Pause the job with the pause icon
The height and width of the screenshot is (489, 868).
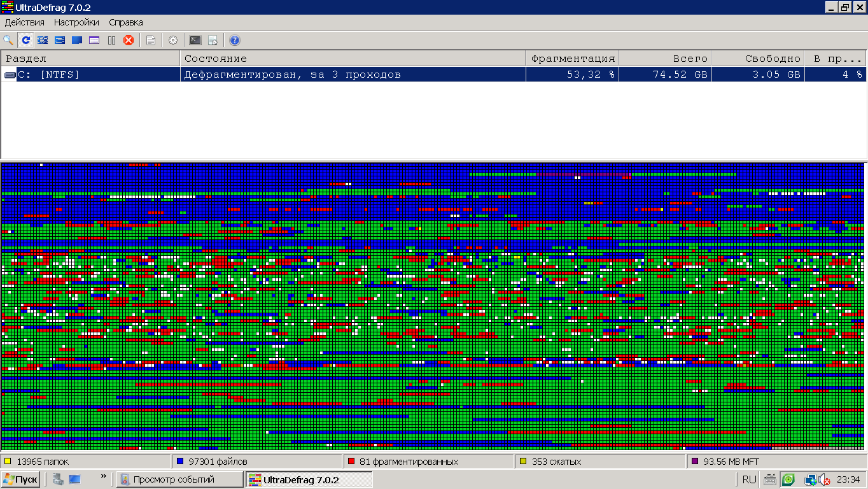(x=111, y=40)
